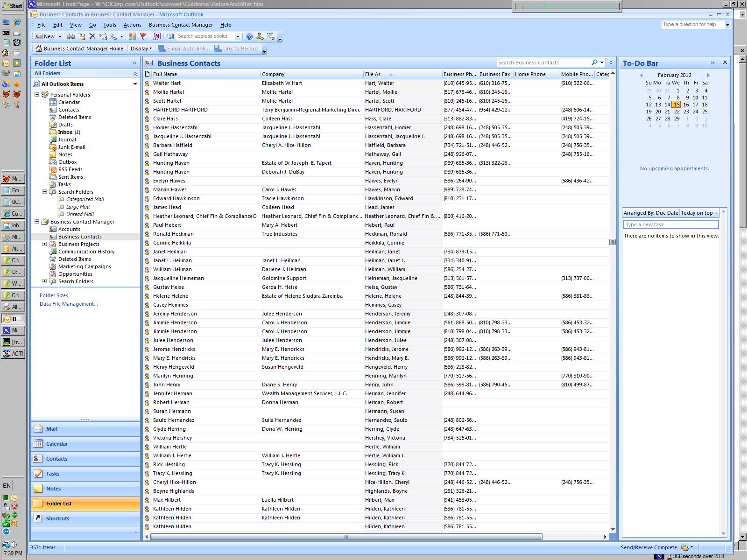Click the Print toolbar icon
747x560 pixels.
(71, 36)
